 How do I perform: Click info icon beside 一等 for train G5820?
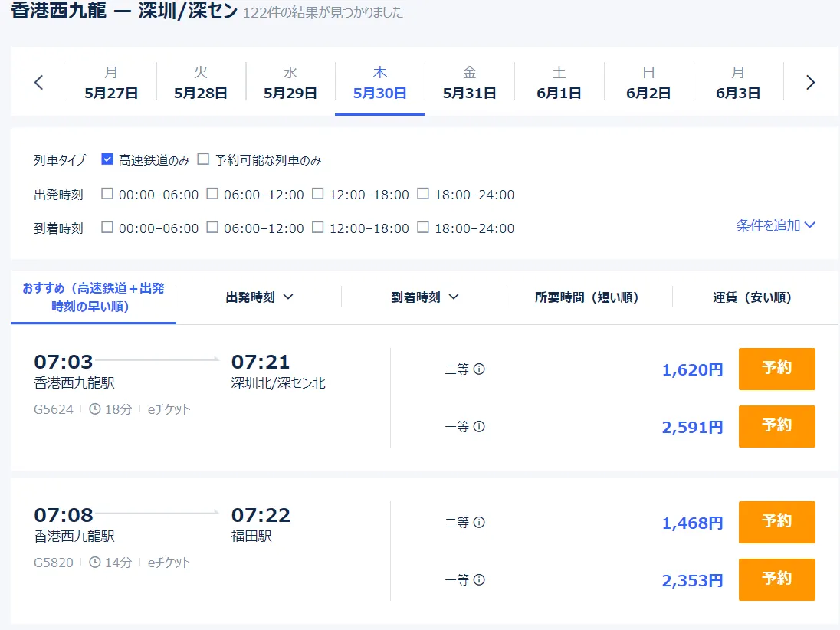click(479, 580)
